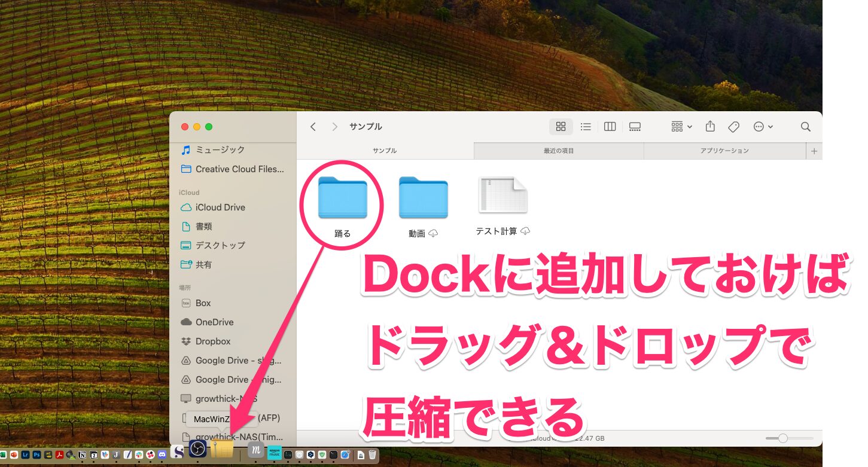
Task: Switch Finder to gallery view
Action: coord(635,126)
